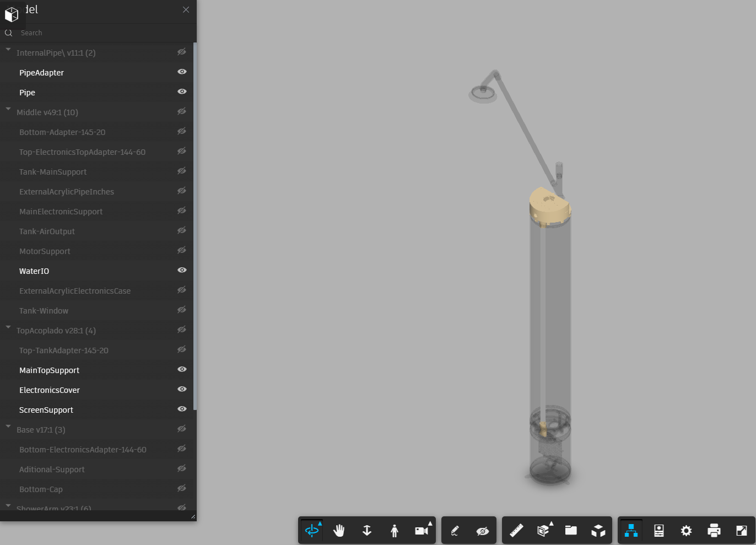Hide the PipeAdapter part

click(x=182, y=72)
